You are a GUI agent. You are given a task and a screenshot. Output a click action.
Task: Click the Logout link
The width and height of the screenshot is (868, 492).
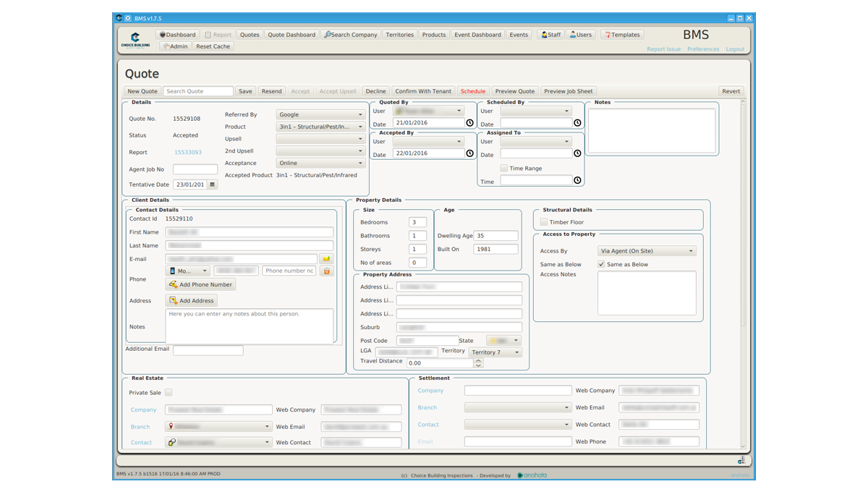735,49
